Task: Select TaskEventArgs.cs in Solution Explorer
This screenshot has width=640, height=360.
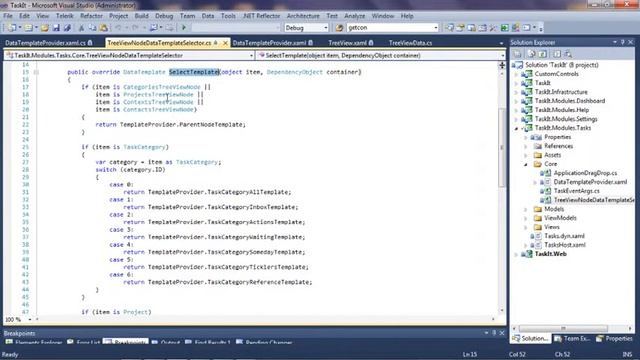Action: 576,191
